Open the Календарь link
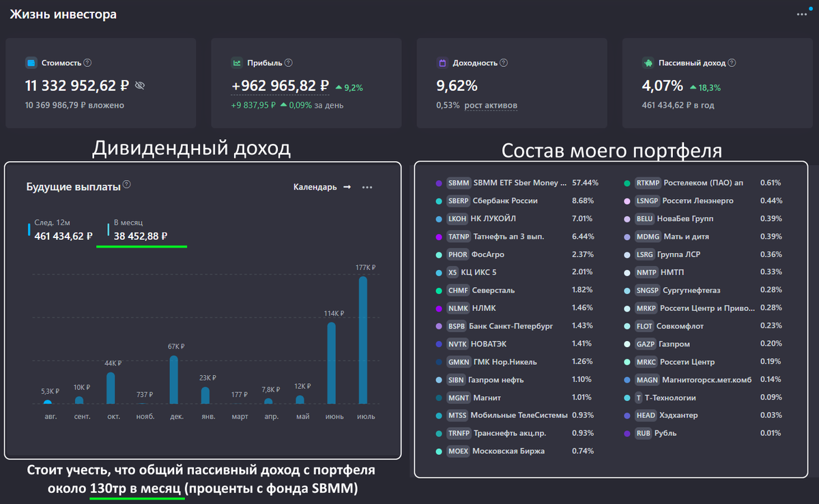The image size is (819, 504). pyautogui.click(x=322, y=187)
